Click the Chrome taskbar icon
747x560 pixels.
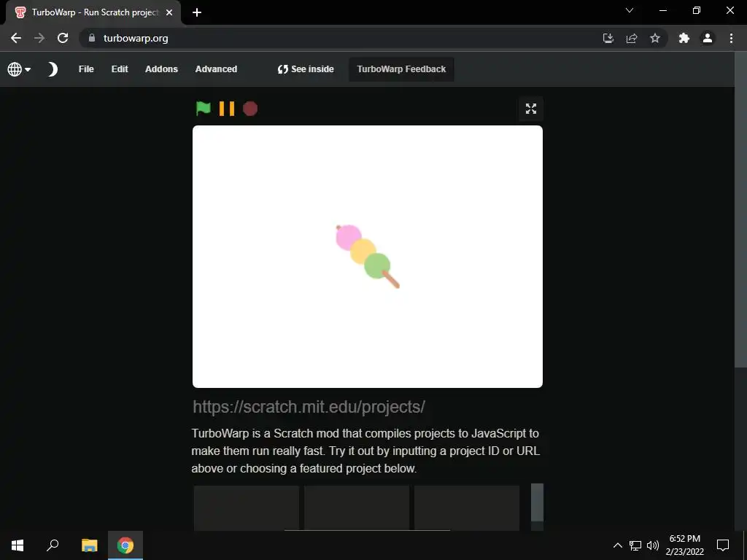125,545
